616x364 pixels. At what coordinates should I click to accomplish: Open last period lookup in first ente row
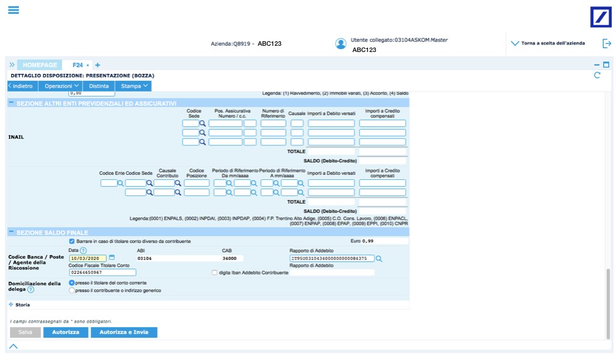pyautogui.click(x=300, y=183)
